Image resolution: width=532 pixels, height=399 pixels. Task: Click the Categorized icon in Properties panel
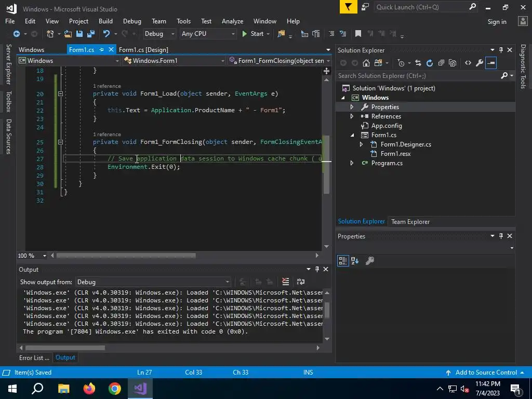coord(343,261)
